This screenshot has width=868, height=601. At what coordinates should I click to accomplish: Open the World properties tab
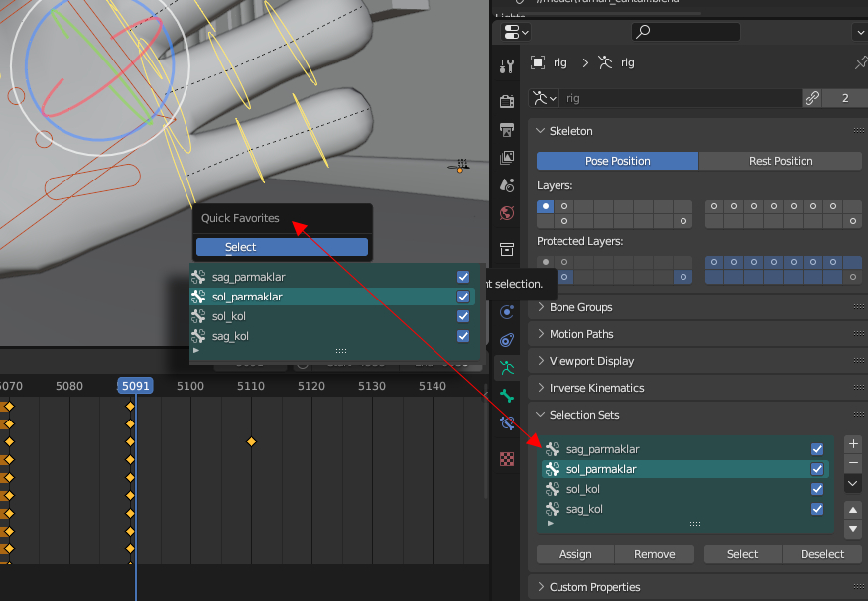coord(507,213)
